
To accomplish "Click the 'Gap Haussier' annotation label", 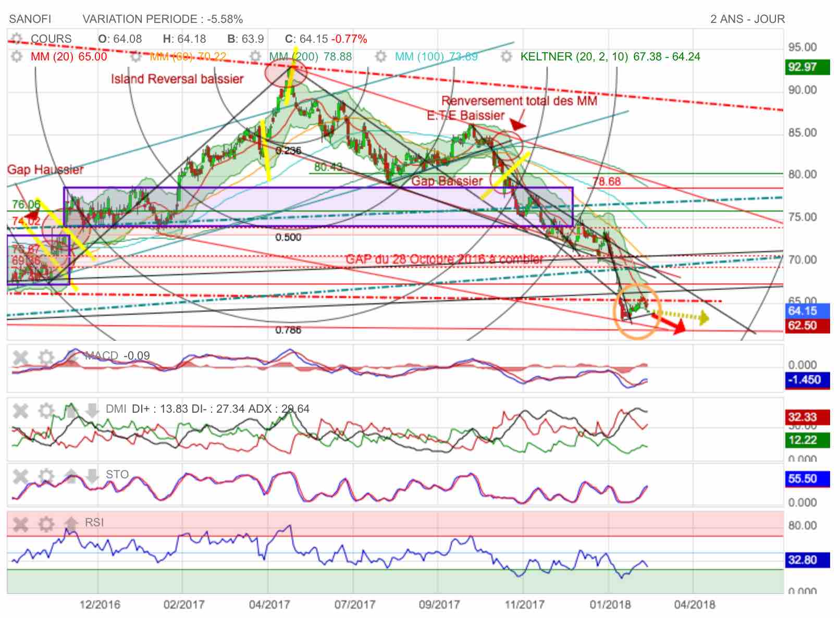I will click(45, 169).
